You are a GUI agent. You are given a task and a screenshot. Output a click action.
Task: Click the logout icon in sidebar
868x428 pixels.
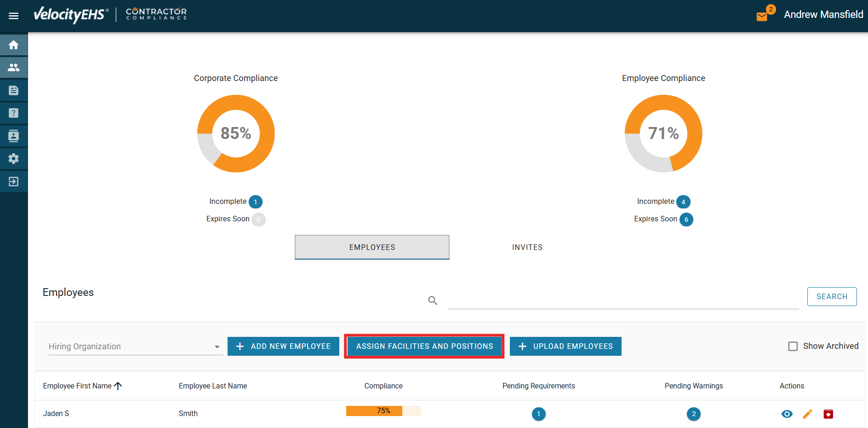point(14,182)
